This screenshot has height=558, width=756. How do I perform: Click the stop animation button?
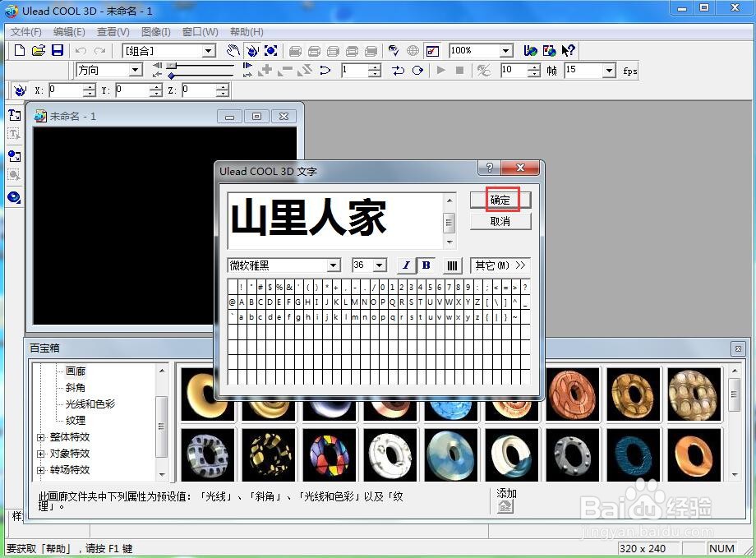(459, 71)
